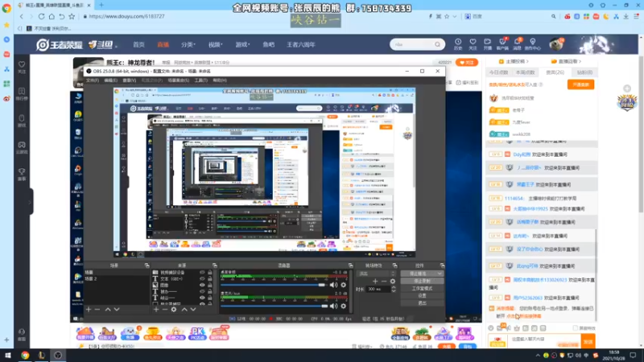This screenshot has width=644, height=362.
Task: Open Douyu 分类 category dropdown
Action: (188, 44)
